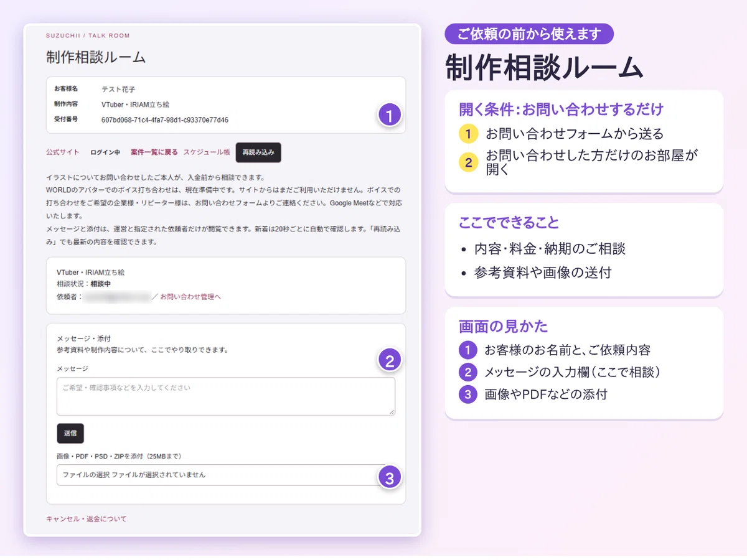Open the スケジュール帳 link

click(x=207, y=152)
